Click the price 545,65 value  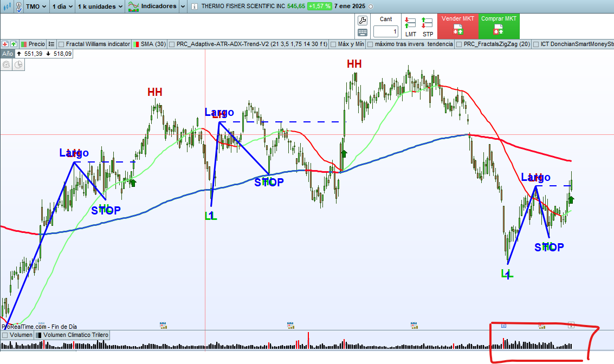coord(296,6)
